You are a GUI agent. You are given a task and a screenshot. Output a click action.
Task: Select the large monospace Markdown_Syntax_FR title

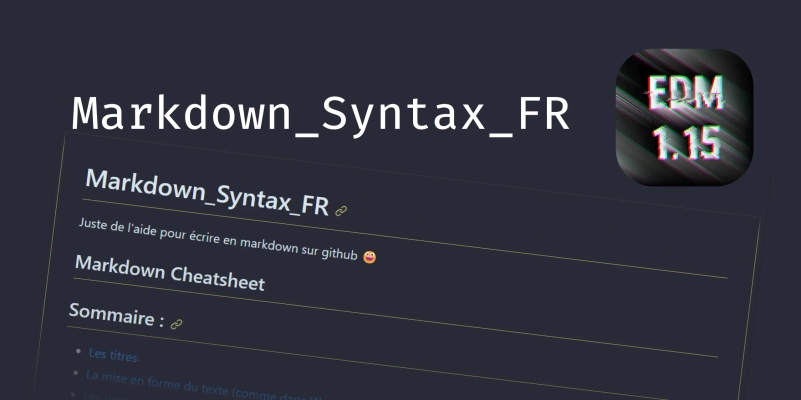click(320, 114)
